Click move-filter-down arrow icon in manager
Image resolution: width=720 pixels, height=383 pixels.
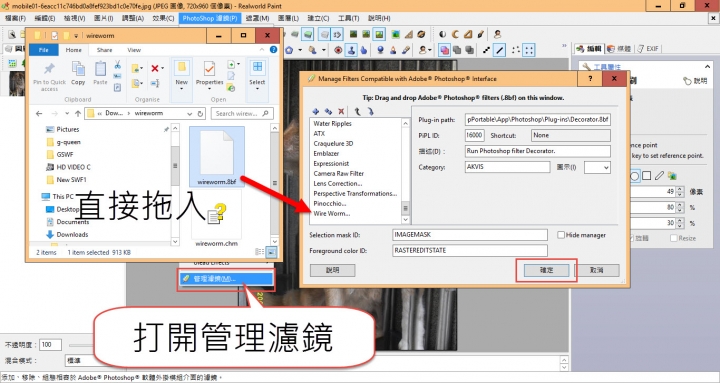(371, 111)
